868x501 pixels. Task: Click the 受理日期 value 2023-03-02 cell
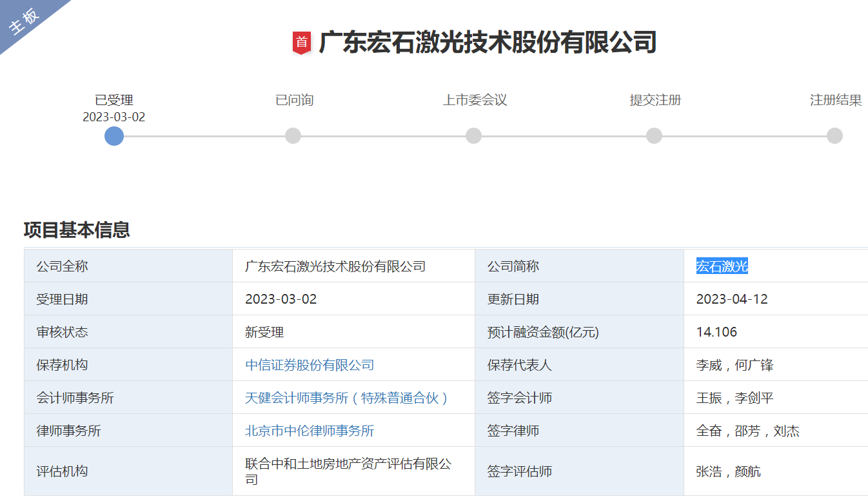[x=353, y=299]
